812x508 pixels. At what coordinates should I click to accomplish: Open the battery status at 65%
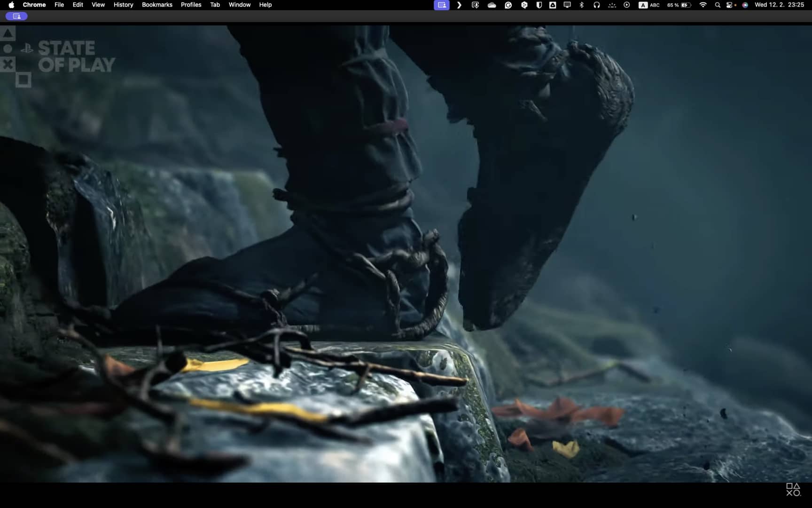[679, 5]
